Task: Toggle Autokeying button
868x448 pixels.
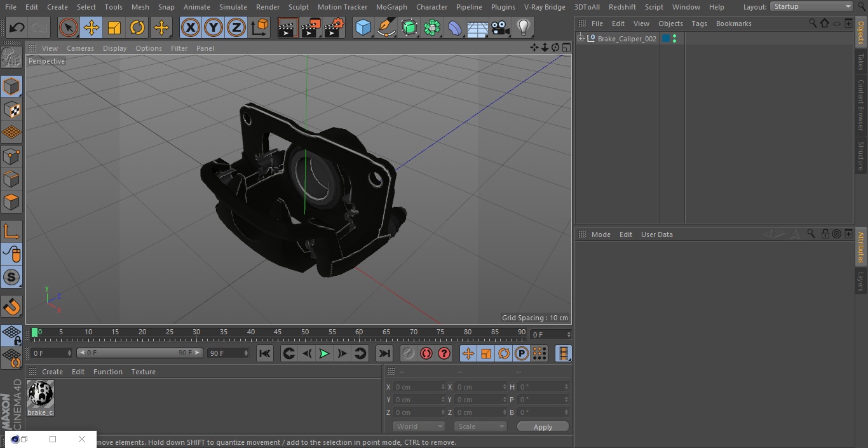Action: (426, 353)
